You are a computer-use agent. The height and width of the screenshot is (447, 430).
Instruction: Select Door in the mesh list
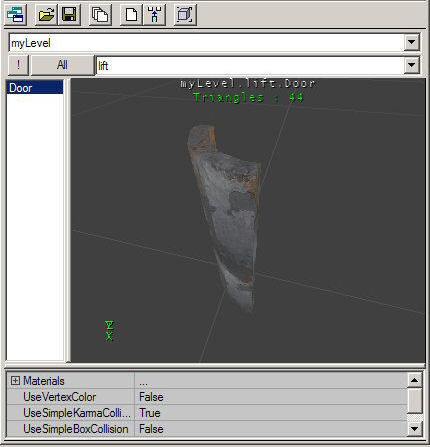[x=35, y=88]
